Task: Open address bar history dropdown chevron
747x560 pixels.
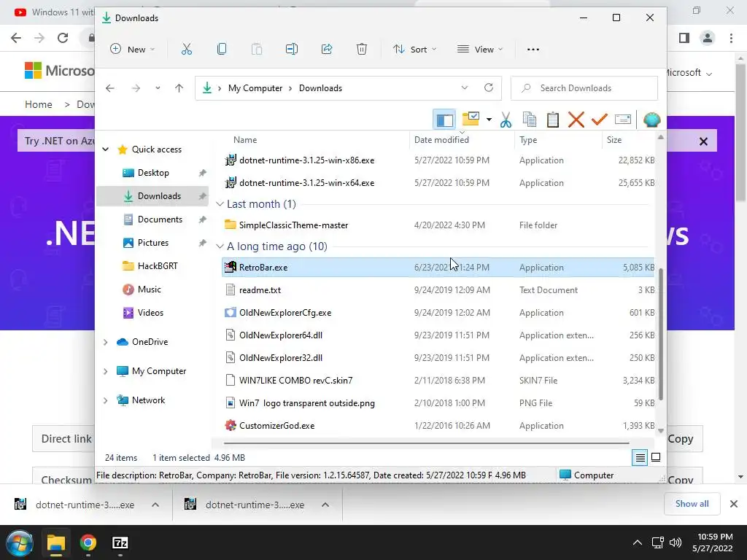Action: [465, 87]
